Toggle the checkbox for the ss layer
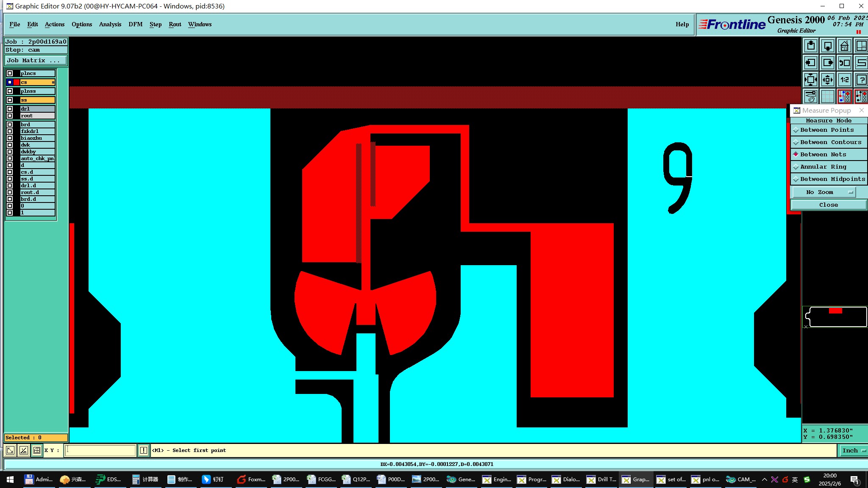The width and height of the screenshot is (868, 488). pos(10,100)
